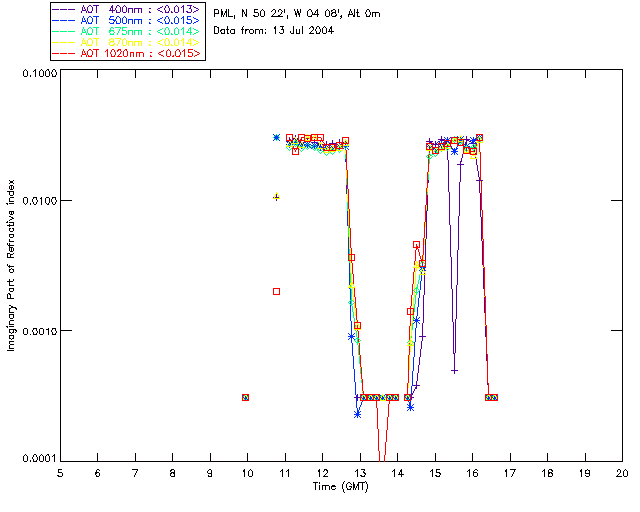This screenshot has height=512, width=640.
Task: Click the 'Data from: 13 Jul 2004' text
Action: [x=273, y=31]
